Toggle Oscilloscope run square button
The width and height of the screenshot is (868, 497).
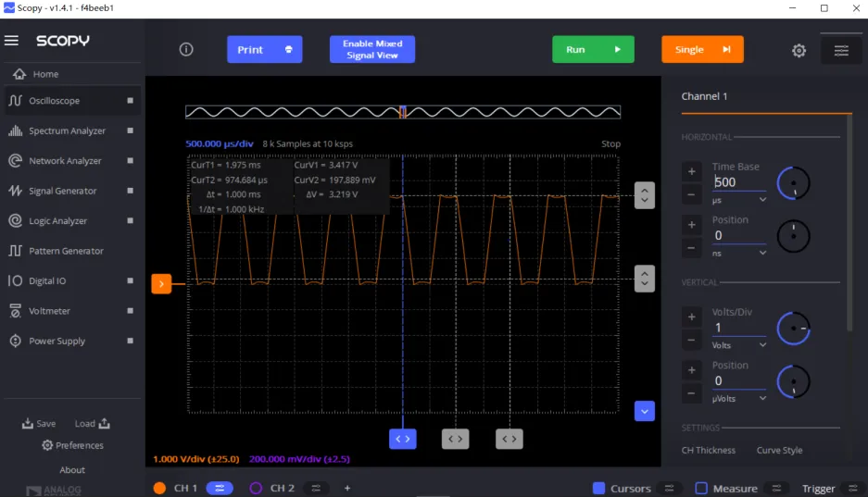point(130,101)
